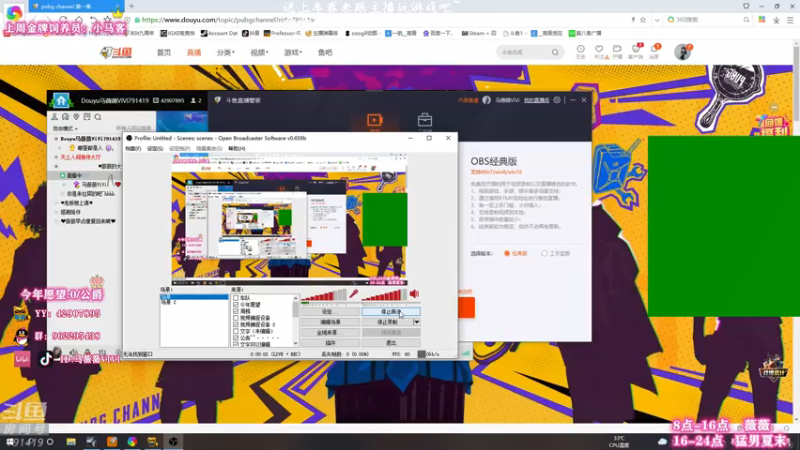Toggle the 文字（未编辑）source checkbox
This screenshot has width=800, height=450.
[236, 331]
